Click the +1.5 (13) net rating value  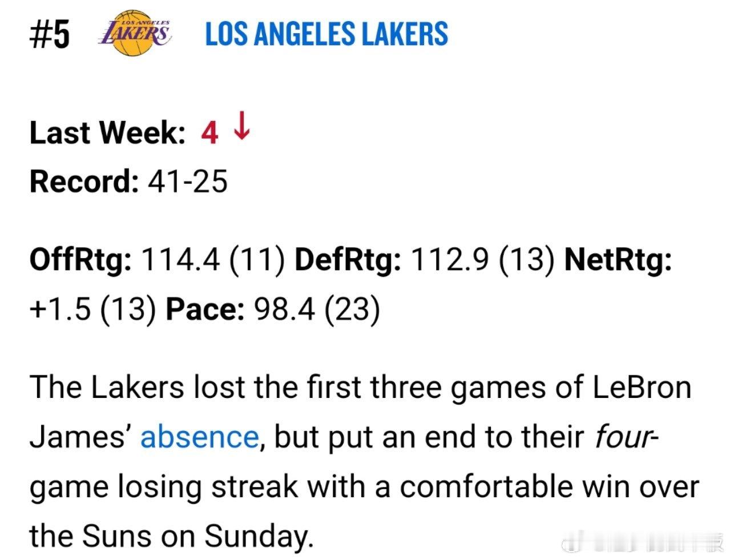tap(93, 310)
